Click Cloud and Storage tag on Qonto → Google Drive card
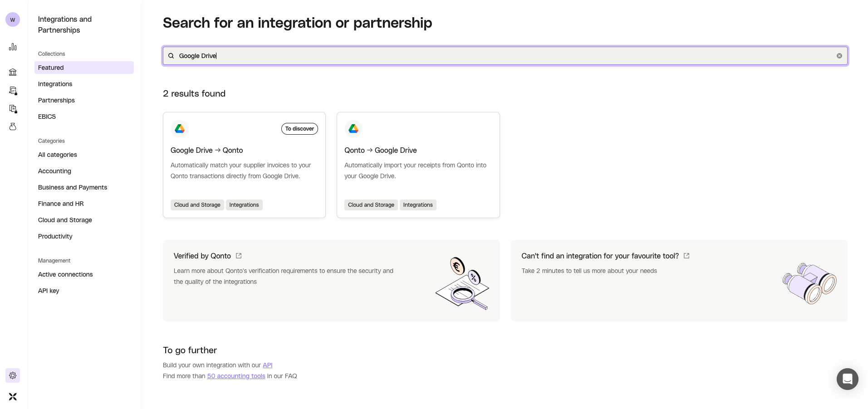868x409 pixels. (x=371, y=205)
